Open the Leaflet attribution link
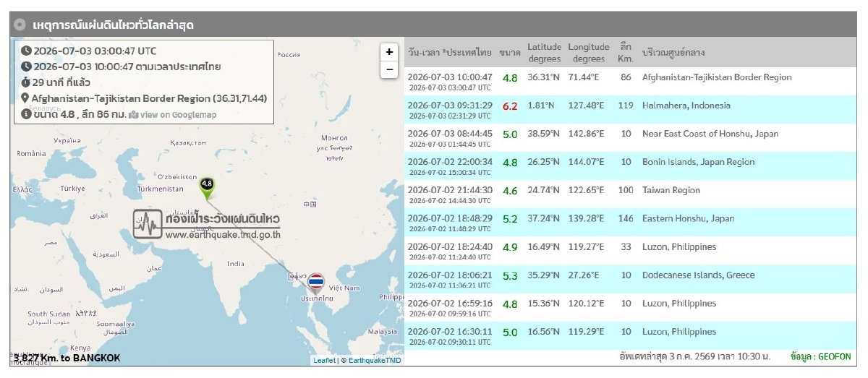Image resolution: width=868 pixels, height=378 pixels. point(324,360)
